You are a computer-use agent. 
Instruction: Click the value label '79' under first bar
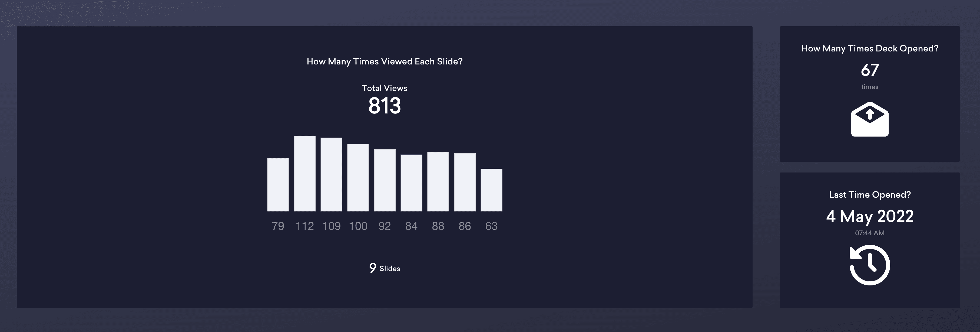[x=278, y=226]
